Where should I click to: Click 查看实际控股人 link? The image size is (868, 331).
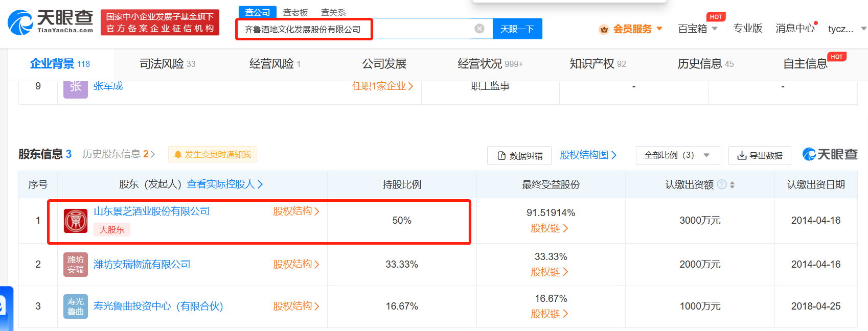pos(225,184)
